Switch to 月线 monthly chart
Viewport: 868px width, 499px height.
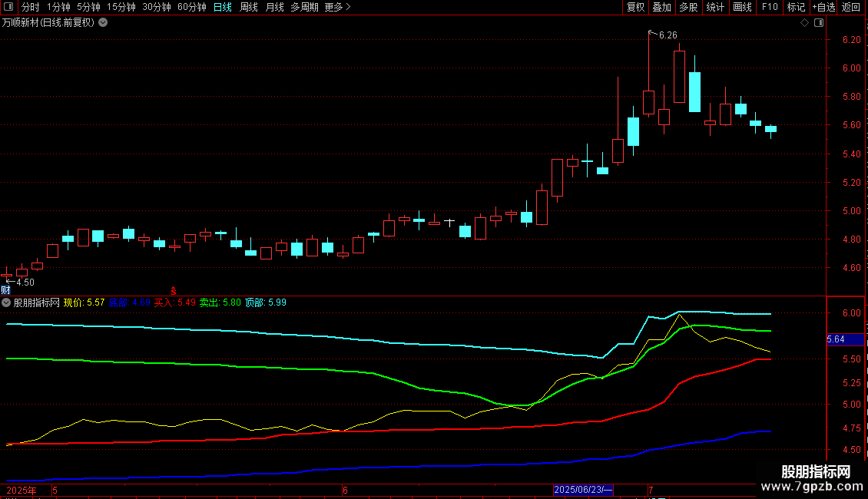pos(274,7)
